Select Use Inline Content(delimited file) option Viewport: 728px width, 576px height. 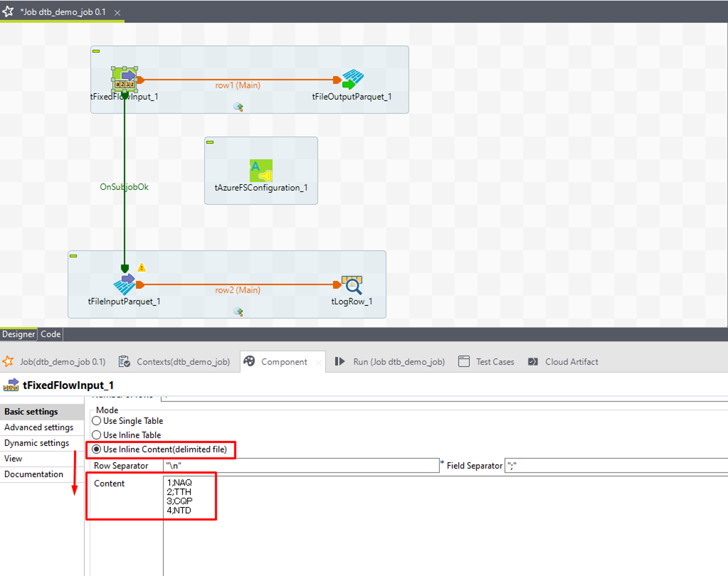(97, 449)
